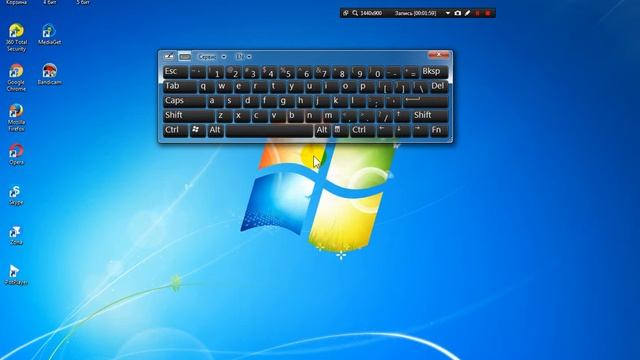Click the Del key
The image size is (640, 360).
click(439, 87)
